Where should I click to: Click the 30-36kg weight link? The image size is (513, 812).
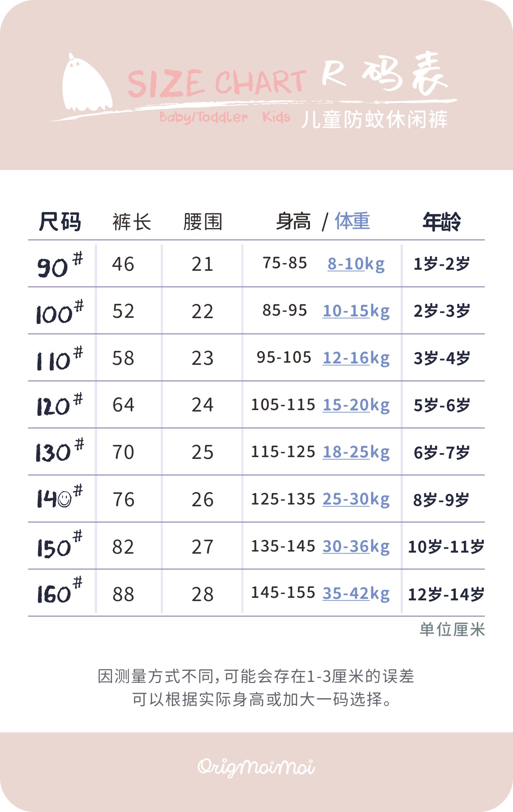tap(356, 546)
